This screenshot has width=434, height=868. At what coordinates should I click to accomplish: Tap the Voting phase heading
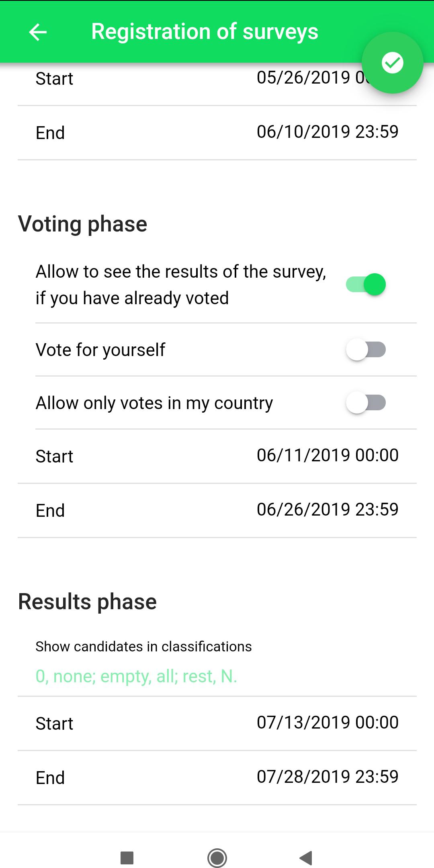[x=82, y=224]
